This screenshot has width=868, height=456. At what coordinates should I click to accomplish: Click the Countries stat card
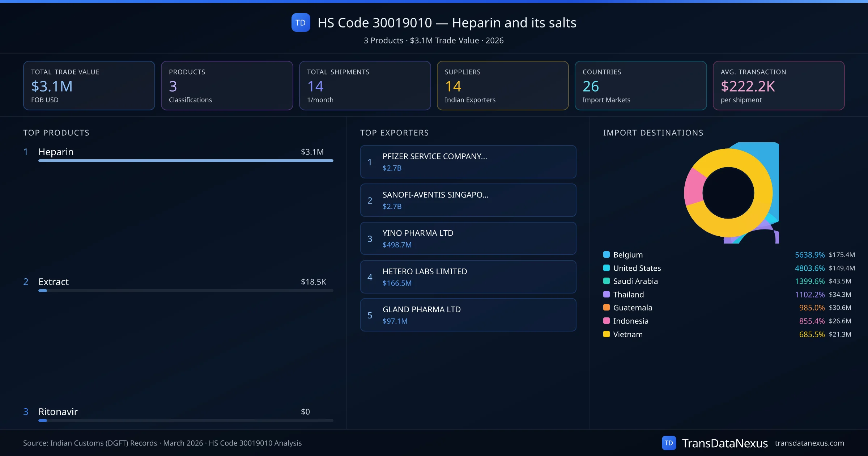[641, 85]
